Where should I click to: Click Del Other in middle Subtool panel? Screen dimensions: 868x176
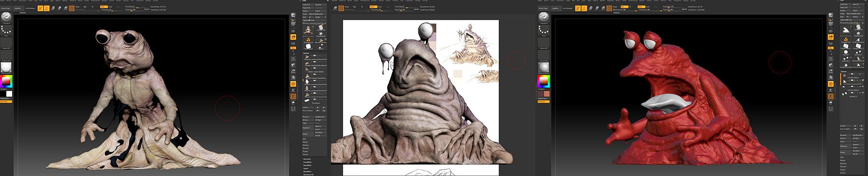pos(321,132)
